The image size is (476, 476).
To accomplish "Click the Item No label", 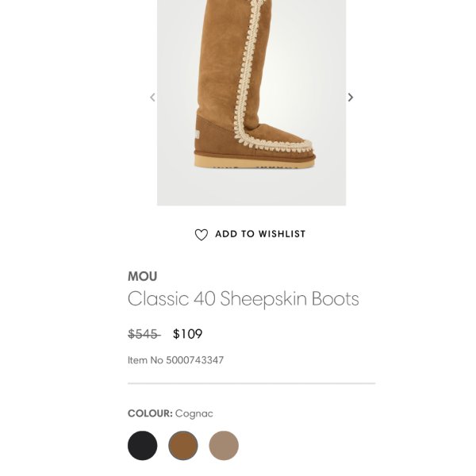I will point(145,360).
